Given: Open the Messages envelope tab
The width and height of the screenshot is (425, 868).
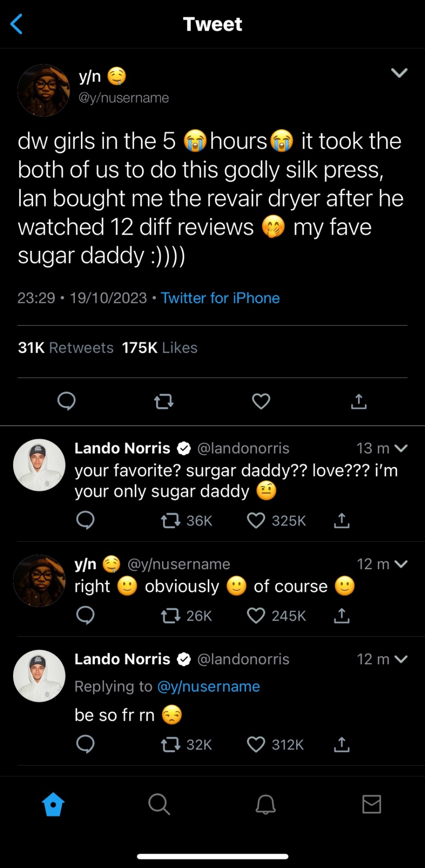Looking at the screenshot, I should tap(372, 804).
